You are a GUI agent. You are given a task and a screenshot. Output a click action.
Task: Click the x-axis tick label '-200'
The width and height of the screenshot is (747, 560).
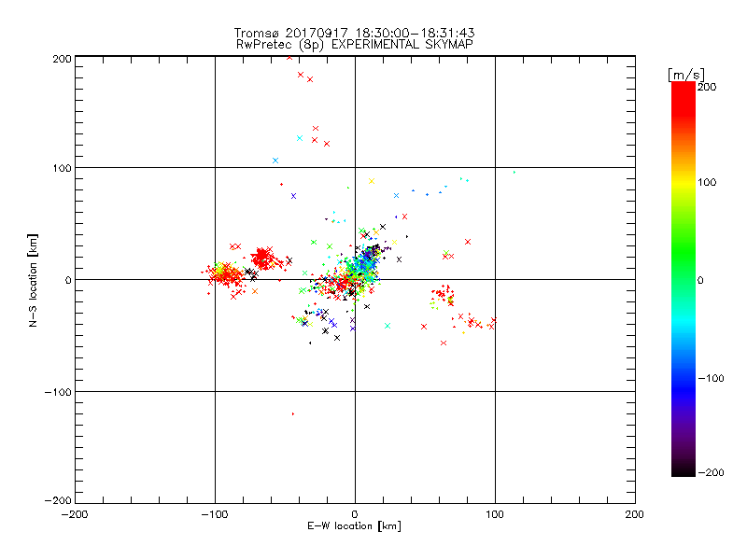(x=75, y=515)
